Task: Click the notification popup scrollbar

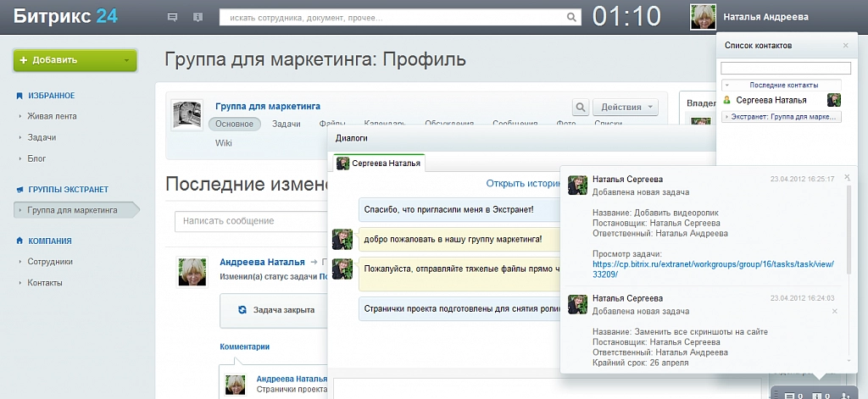Action: pos(849,229)
